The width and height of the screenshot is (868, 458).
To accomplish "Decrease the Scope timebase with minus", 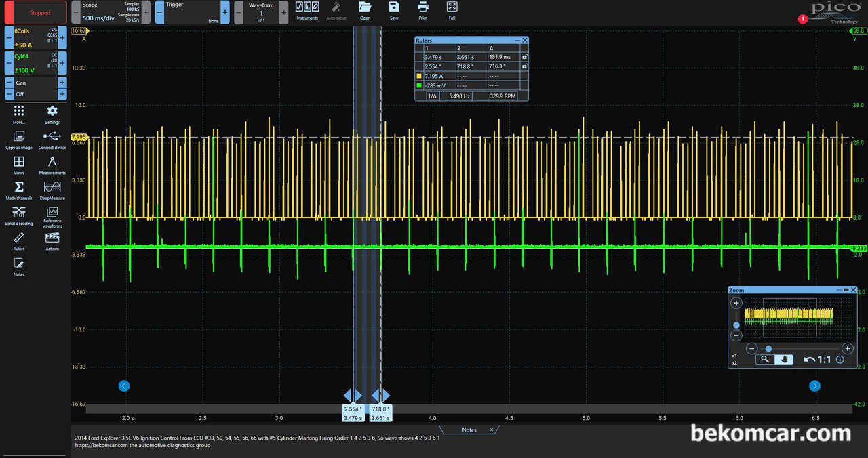I will [76, 12].
